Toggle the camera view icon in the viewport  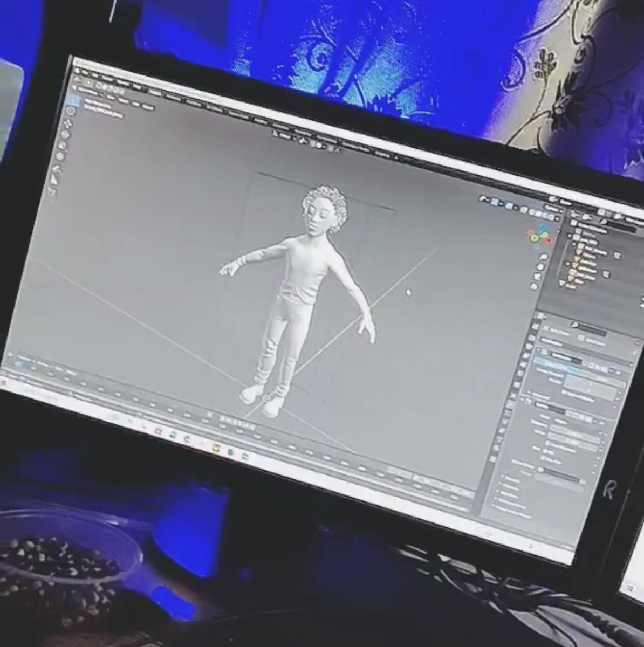[x=537, y=277]
